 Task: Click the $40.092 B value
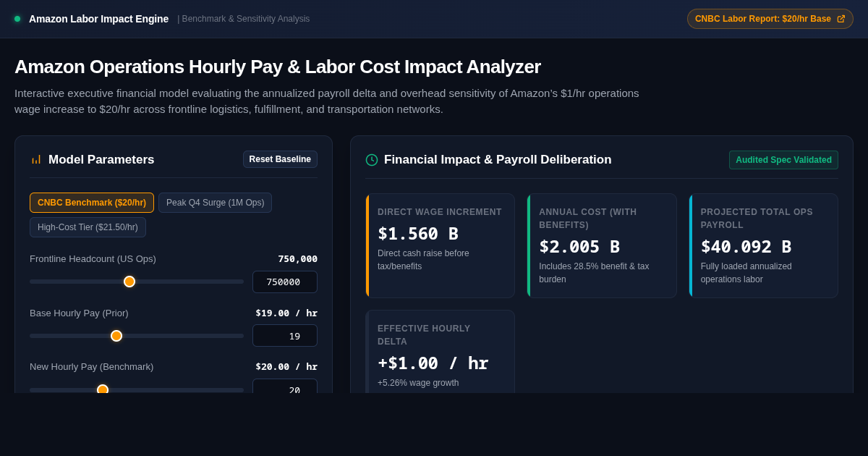746,247
